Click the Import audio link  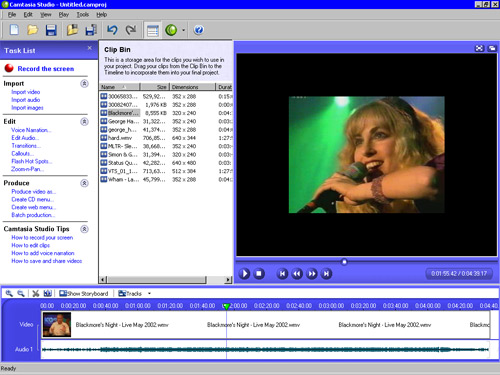pos(26,100)
